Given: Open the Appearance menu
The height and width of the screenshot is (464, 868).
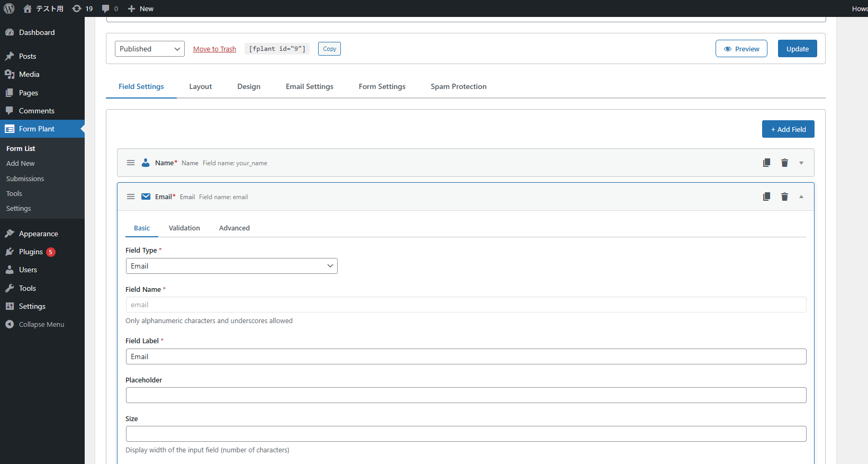Looking at the screenshot, I should (42, 234).
